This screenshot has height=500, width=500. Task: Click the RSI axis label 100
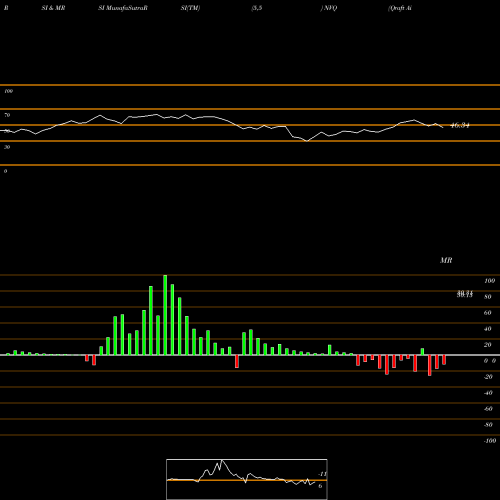[8, 91]
